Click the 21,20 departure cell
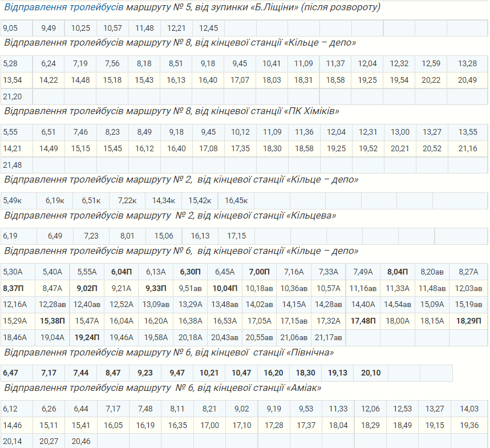This screenshot has height=448, width=490. 13,96
